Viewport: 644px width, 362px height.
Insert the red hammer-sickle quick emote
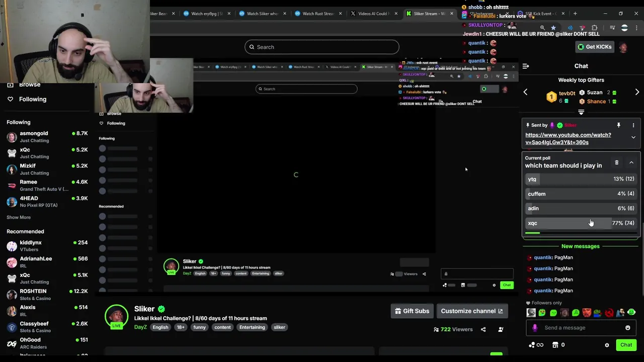tap(609, 313)
